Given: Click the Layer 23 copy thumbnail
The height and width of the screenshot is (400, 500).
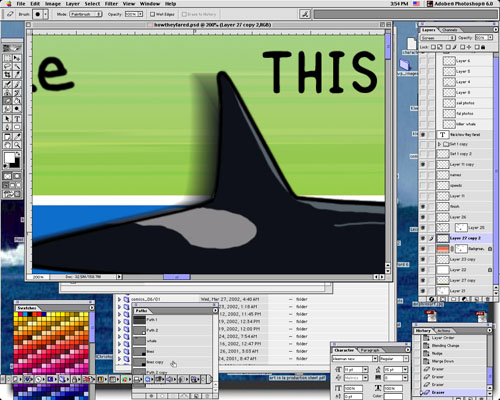Looking at the screenshot, I should point(443,259).
